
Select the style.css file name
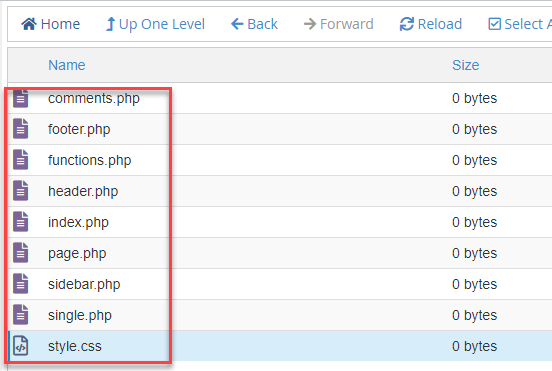coord(75,346)
